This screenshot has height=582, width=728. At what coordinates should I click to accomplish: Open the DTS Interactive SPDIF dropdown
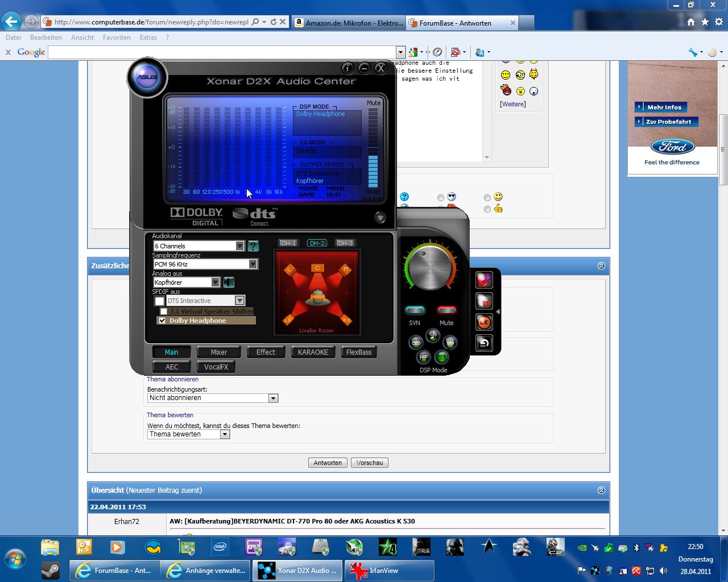[240, 301]
